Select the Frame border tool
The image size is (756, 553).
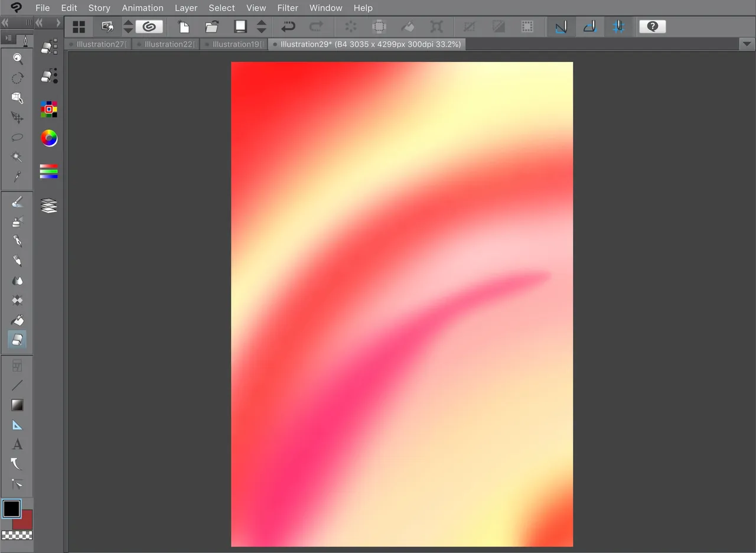18,366
